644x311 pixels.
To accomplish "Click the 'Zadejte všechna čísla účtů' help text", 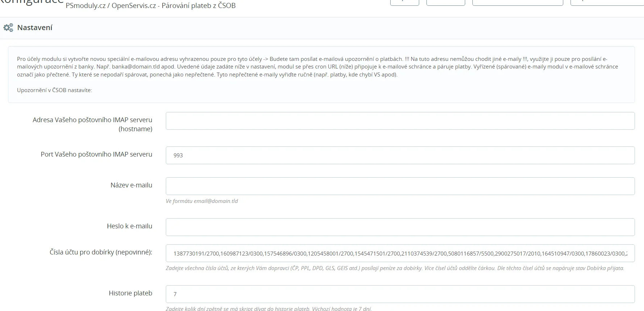I will (x=395, y=268).
